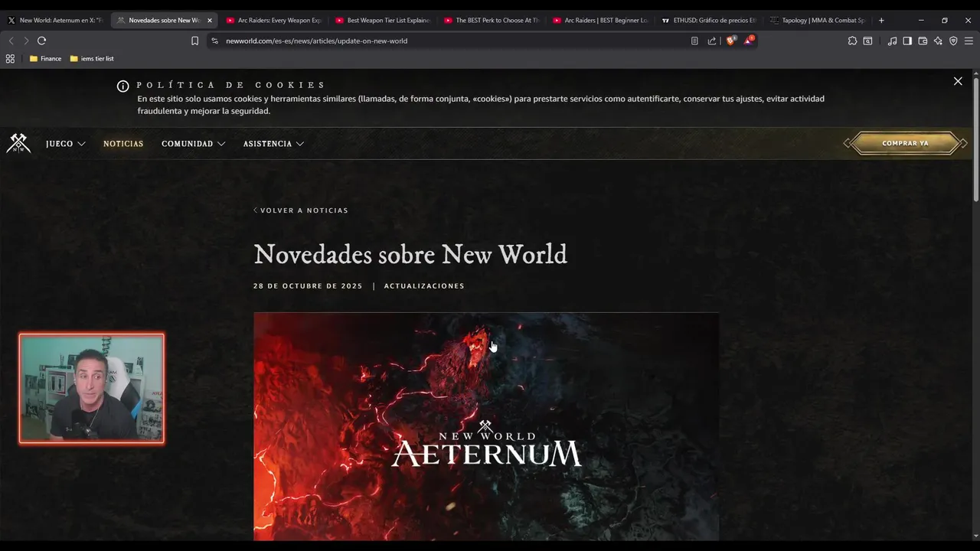Open the apps grid in bookmarks bar
This screenshot has width=980, height=551.
[10, 58]
